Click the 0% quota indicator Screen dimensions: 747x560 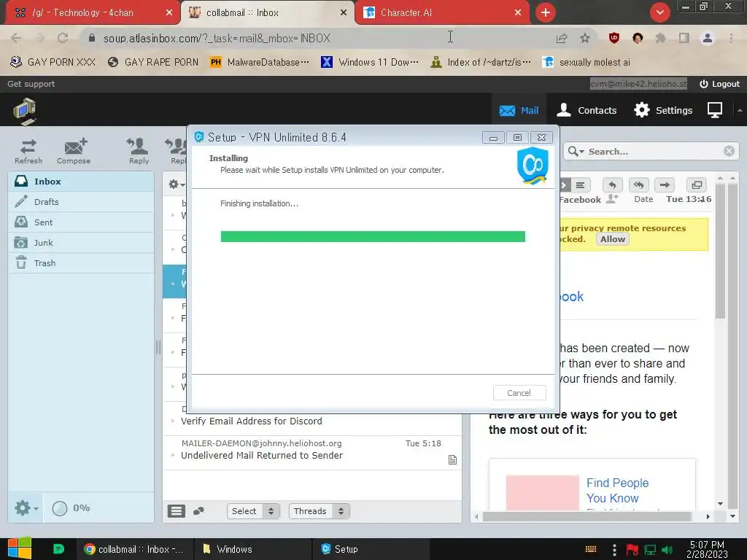pyautogui.click(x=71, y=508)
